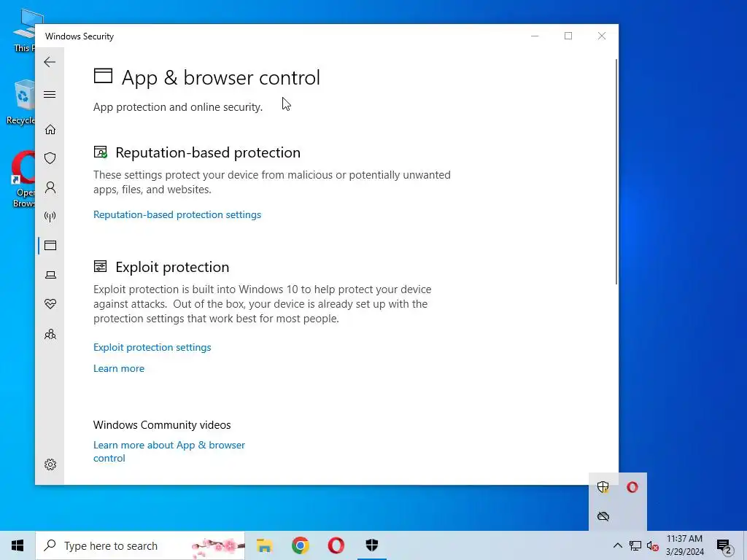Click Windows Security taskbar icon
Image resolution: width=747 pixels, height=560 pixels.
point(371,545)
